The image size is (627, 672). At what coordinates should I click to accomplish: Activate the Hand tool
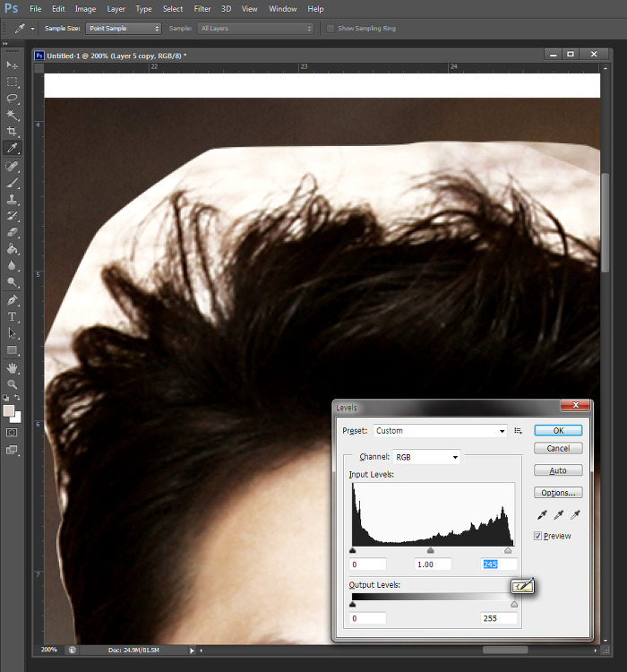pyautogui.click(x=13, y=367)
